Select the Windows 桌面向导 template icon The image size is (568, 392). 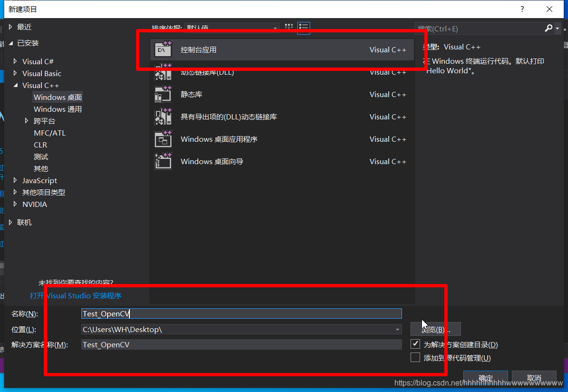point(163,161)
